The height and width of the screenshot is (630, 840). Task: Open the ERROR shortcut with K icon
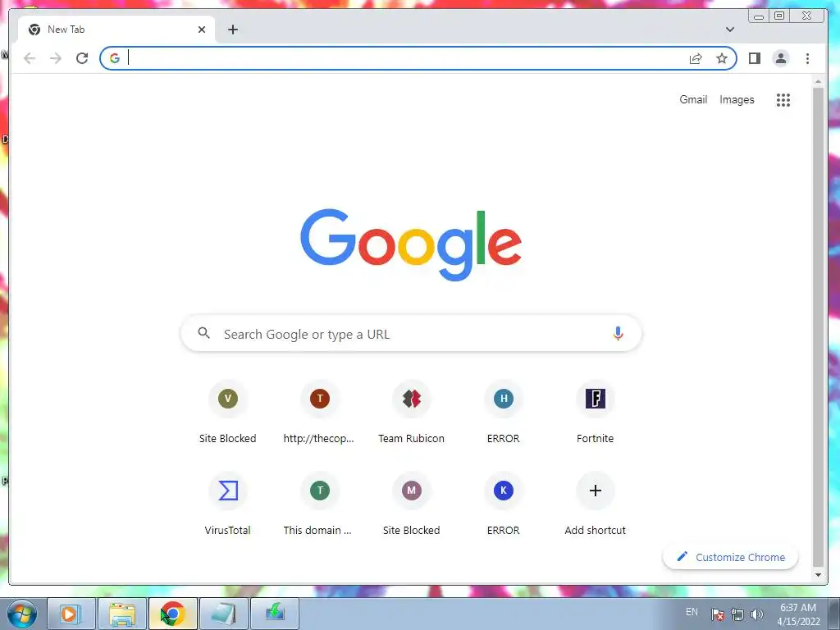tap(503, 504)
